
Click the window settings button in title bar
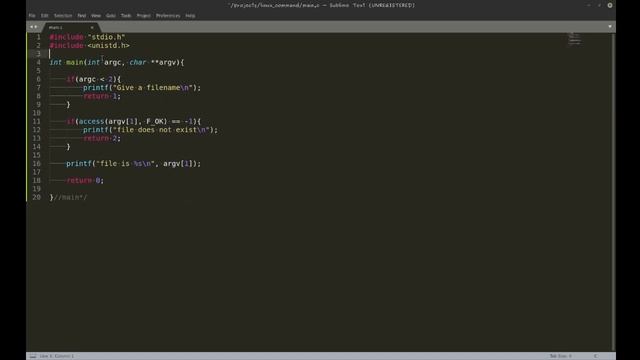pyautogui.click(x=610, y=5)
